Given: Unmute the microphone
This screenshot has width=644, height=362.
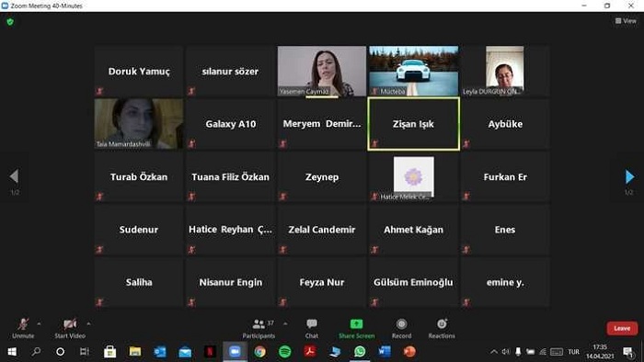Looking at the screenshot, I should coord(23,329).
